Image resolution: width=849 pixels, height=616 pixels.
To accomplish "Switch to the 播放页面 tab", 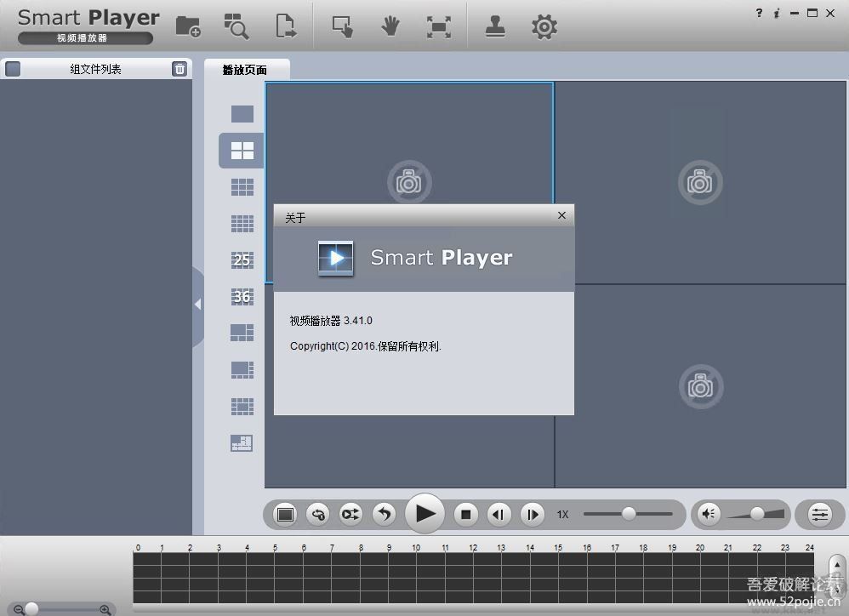I will pos(245,70).
